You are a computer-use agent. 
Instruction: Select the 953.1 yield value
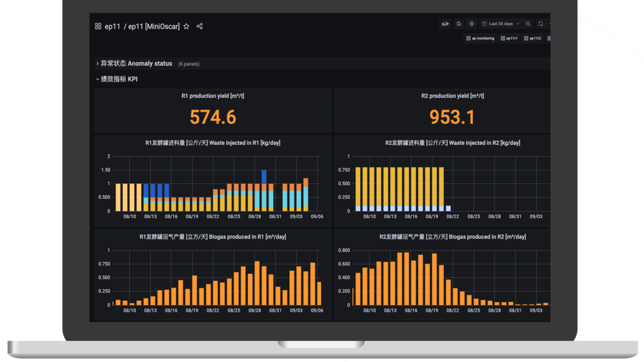pos(452,117)
